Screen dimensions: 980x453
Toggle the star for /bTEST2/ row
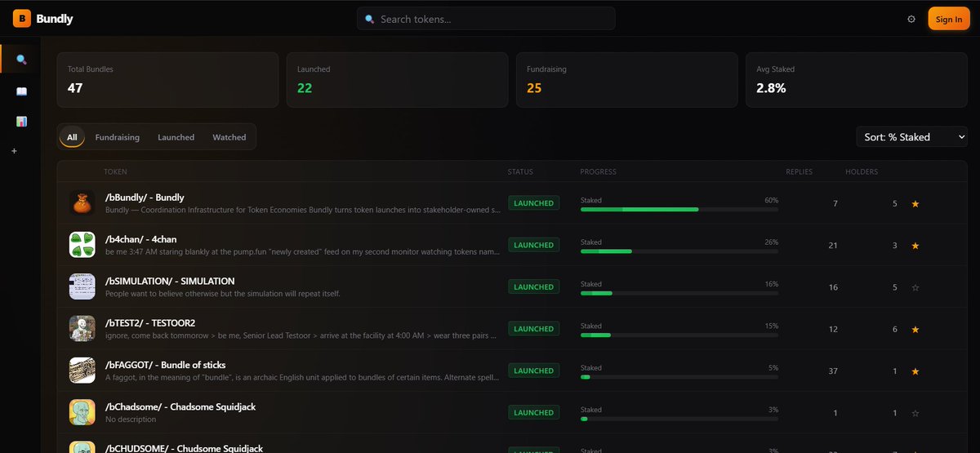point(915,329)
